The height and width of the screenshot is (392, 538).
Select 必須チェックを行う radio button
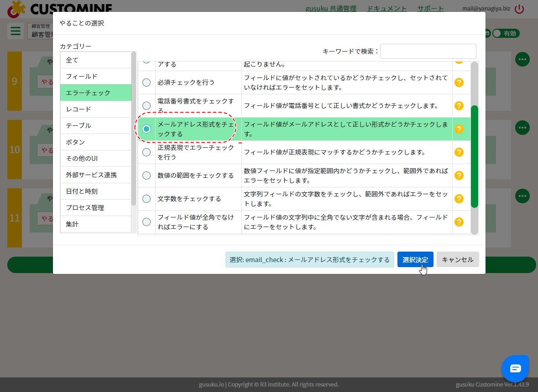(x=146, y=83)
